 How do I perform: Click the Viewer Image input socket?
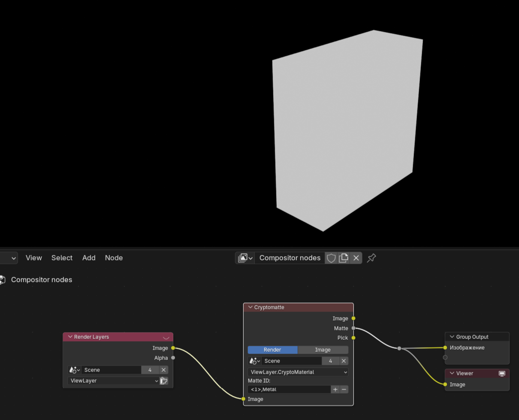[445, 384]
